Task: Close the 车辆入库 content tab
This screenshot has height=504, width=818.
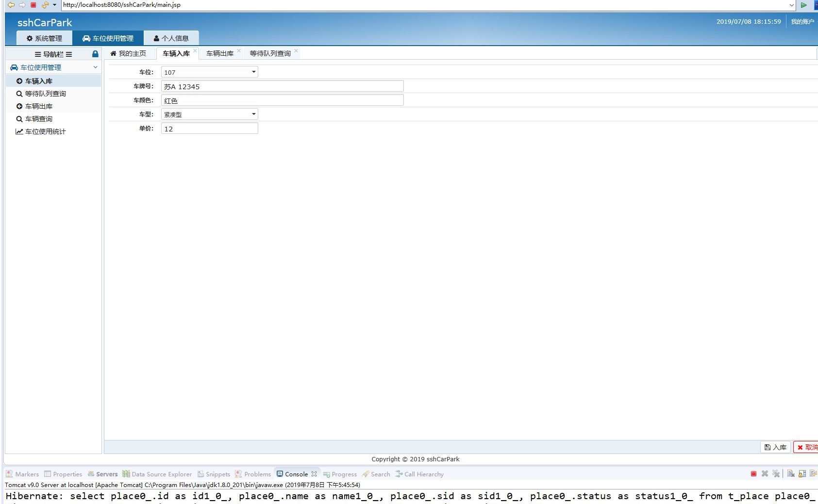Action: [195, 50]
